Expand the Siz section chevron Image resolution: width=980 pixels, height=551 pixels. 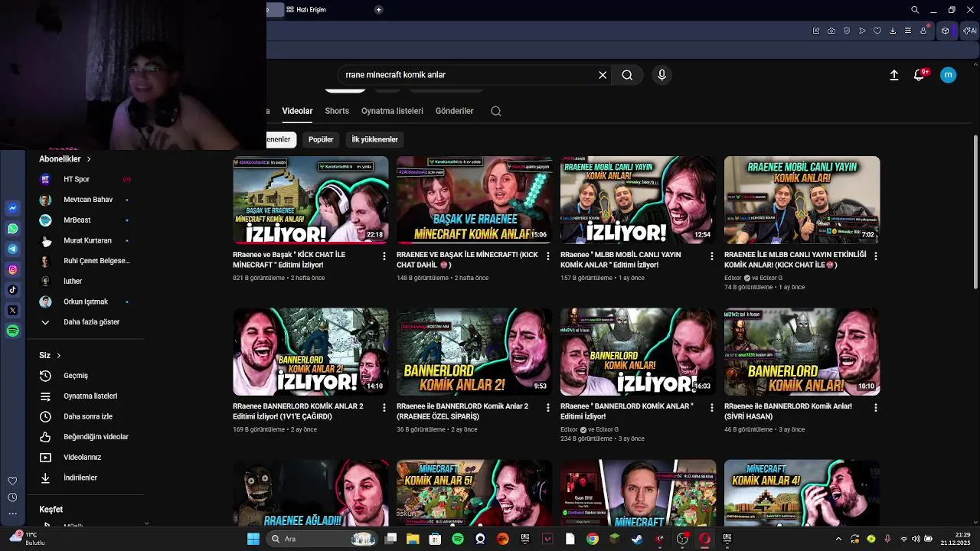(x=58, y=356)
